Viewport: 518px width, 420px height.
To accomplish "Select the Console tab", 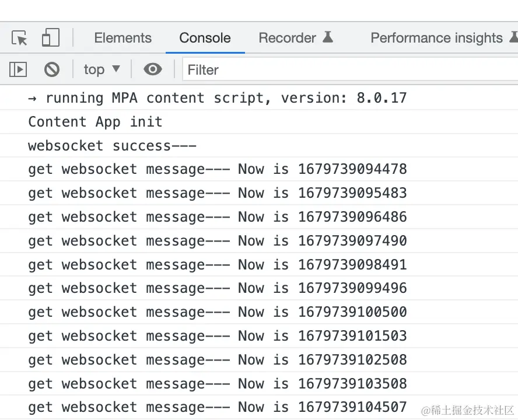I will [205, 38].
